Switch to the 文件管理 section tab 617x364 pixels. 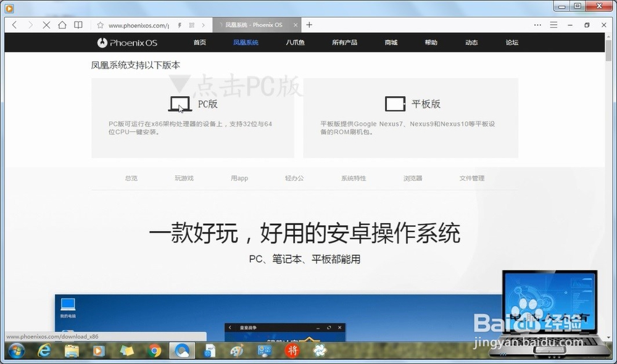click(472, 178)
